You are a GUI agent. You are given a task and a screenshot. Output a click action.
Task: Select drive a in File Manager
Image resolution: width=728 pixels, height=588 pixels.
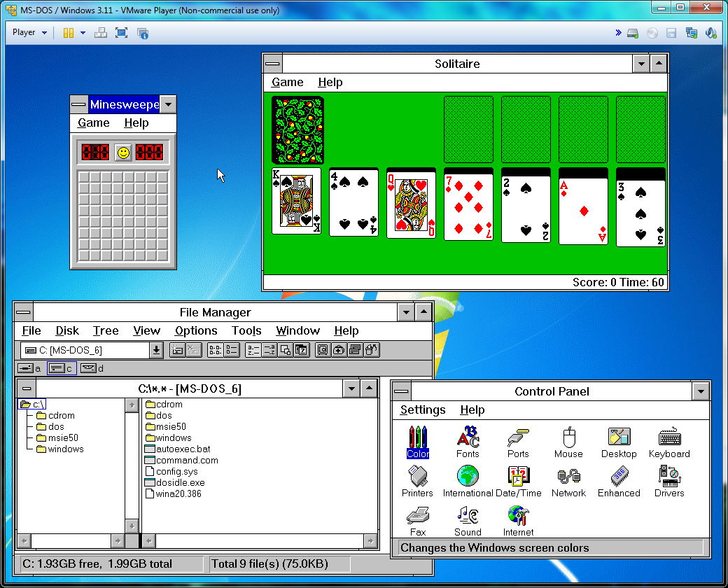29,368
